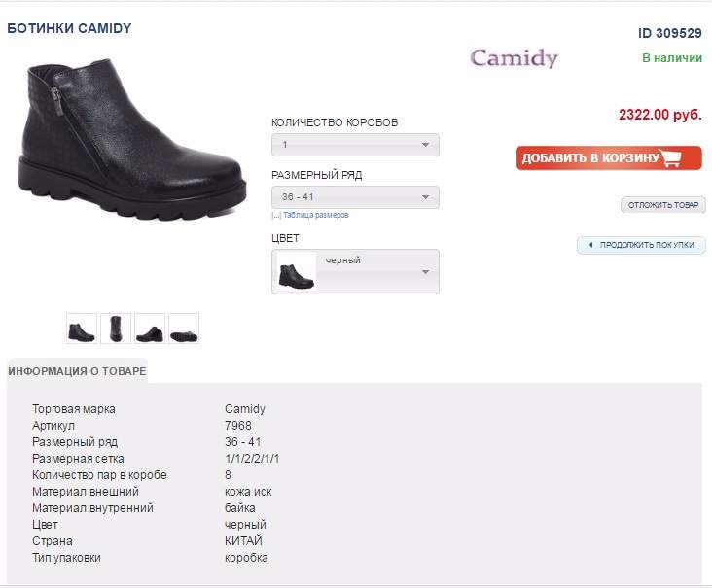Open the third boot thumbnail

click(x=150, y=329)
